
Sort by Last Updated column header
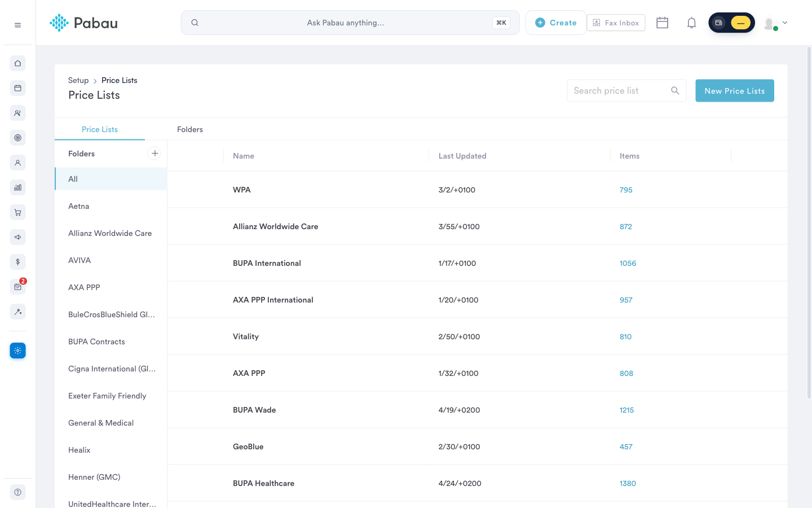pyautogui.click(x=462, y=156)
